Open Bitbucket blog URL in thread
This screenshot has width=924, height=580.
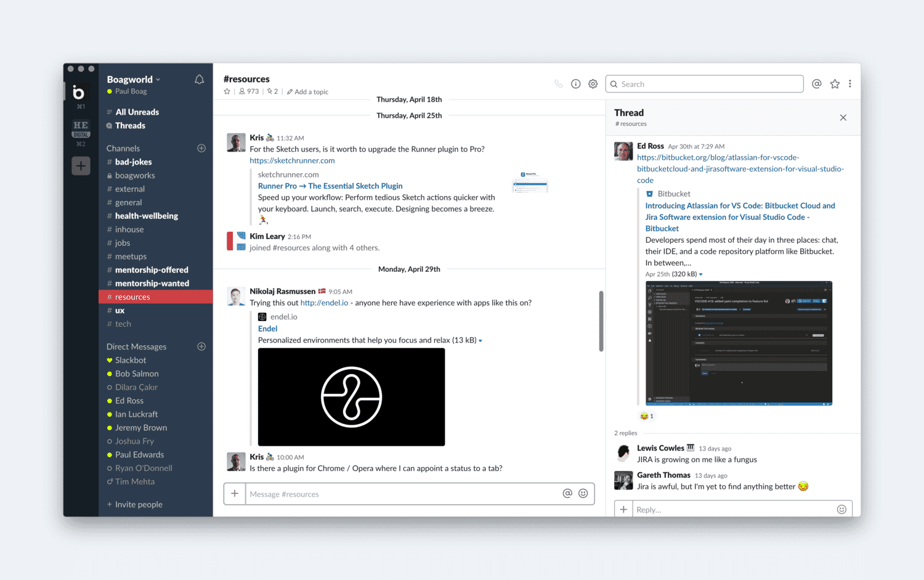(740, 169)
